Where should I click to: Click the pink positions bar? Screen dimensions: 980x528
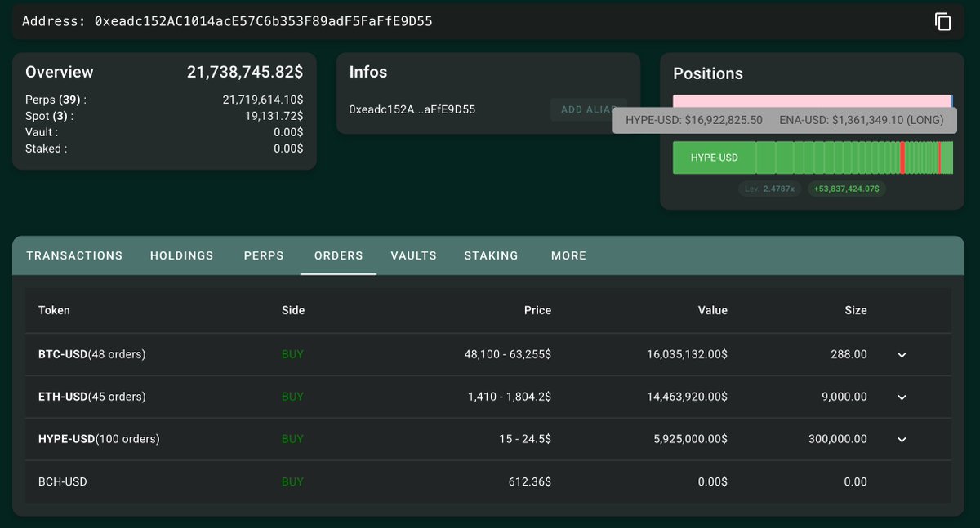click(x=808, y=101)
